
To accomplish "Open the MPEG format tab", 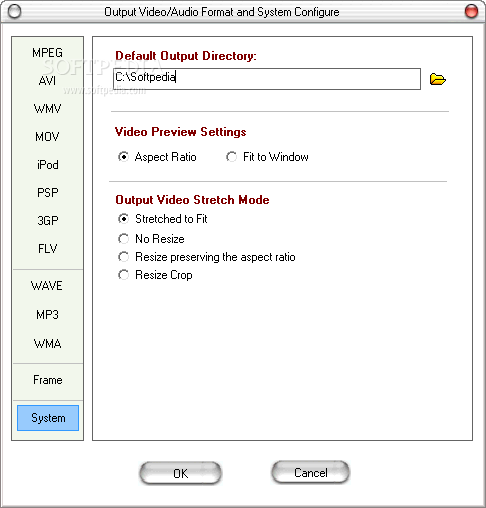I will pyautogui.click(x=47, y=53).
